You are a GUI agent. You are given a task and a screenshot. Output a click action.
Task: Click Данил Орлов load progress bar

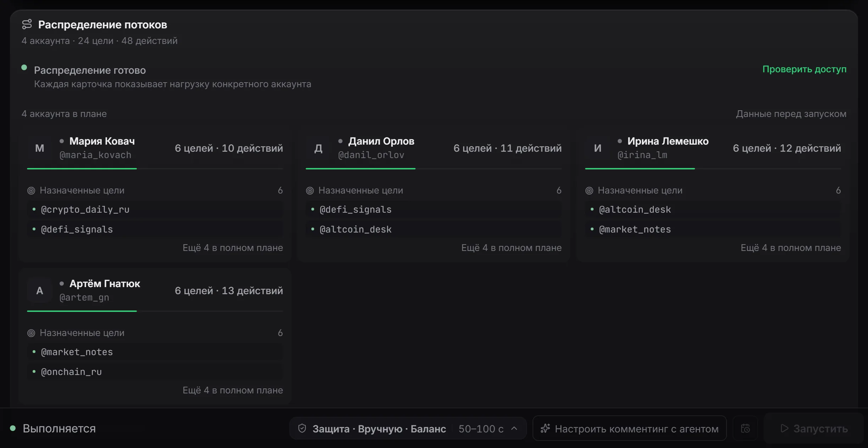click(x=434, y=169)
